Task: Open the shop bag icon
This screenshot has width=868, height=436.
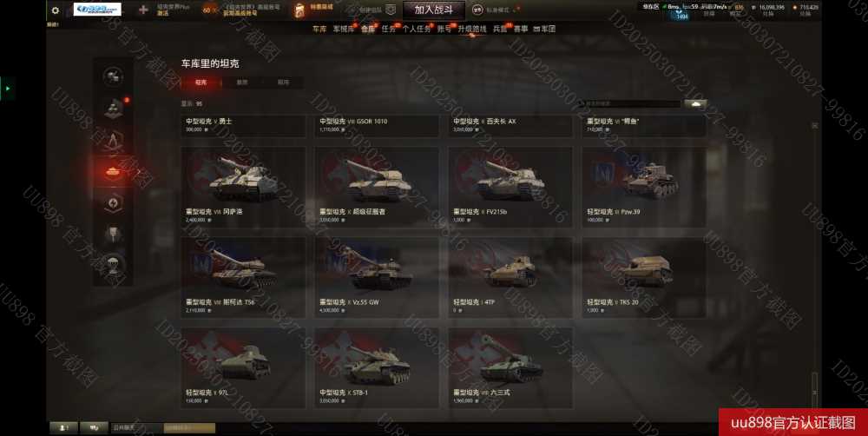Action: [x=299, y=10]
